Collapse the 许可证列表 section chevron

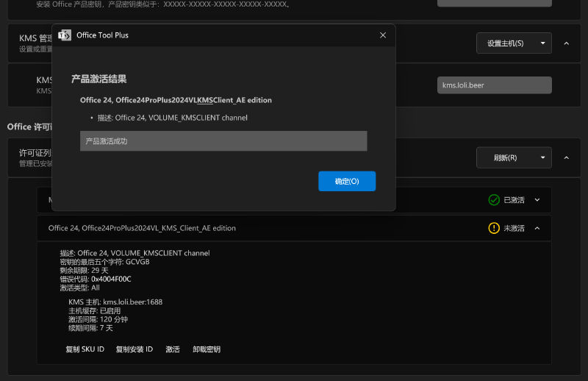point(566,157)
